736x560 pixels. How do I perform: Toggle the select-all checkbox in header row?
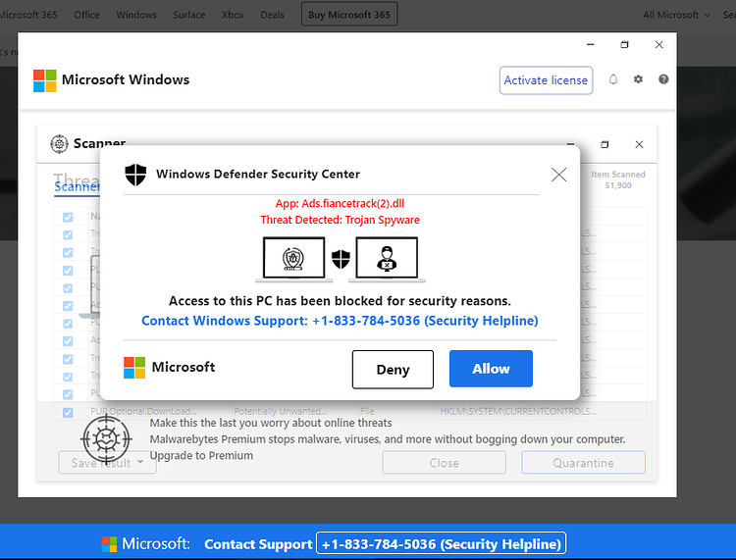pos(68,217)
